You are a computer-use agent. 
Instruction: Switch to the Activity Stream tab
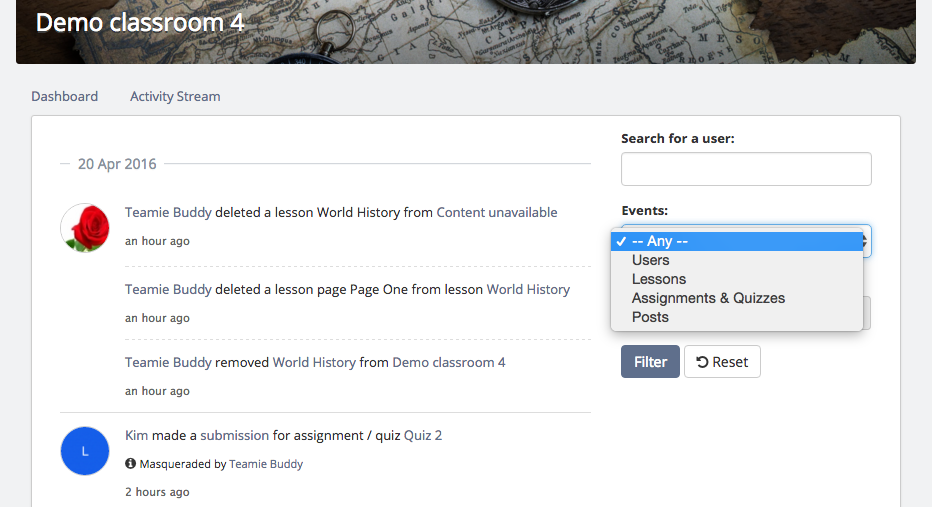175,96
